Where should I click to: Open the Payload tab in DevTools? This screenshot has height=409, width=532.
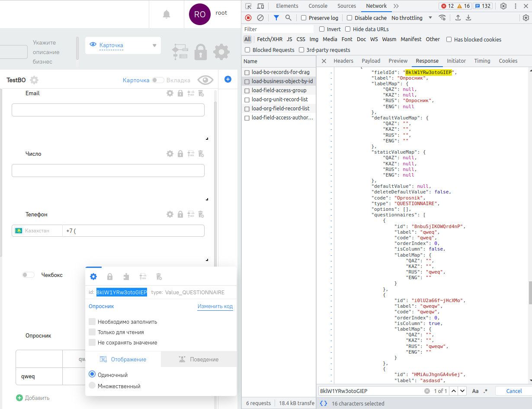click(371, 61)
